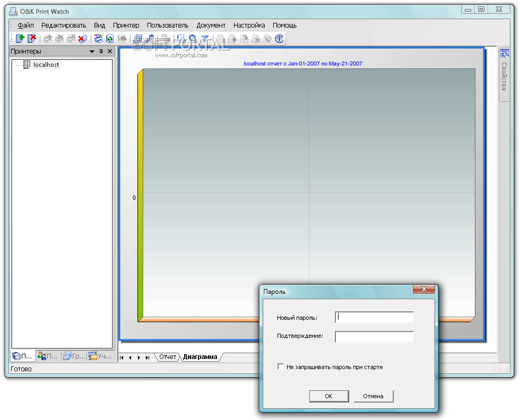The height and width of the screenshot is (420, 520).
Task: Click the funnel filter toolbar icon
Action: click(x=205, y=39)
